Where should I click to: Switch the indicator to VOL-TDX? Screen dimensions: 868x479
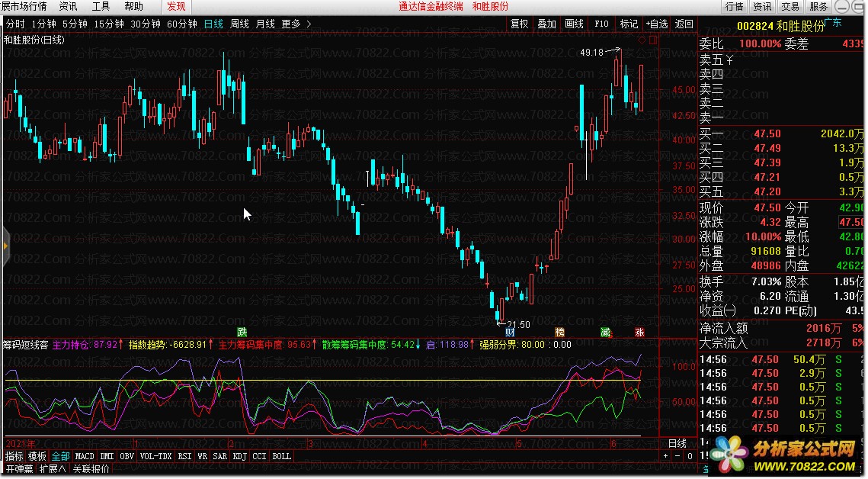coord(155,456)
